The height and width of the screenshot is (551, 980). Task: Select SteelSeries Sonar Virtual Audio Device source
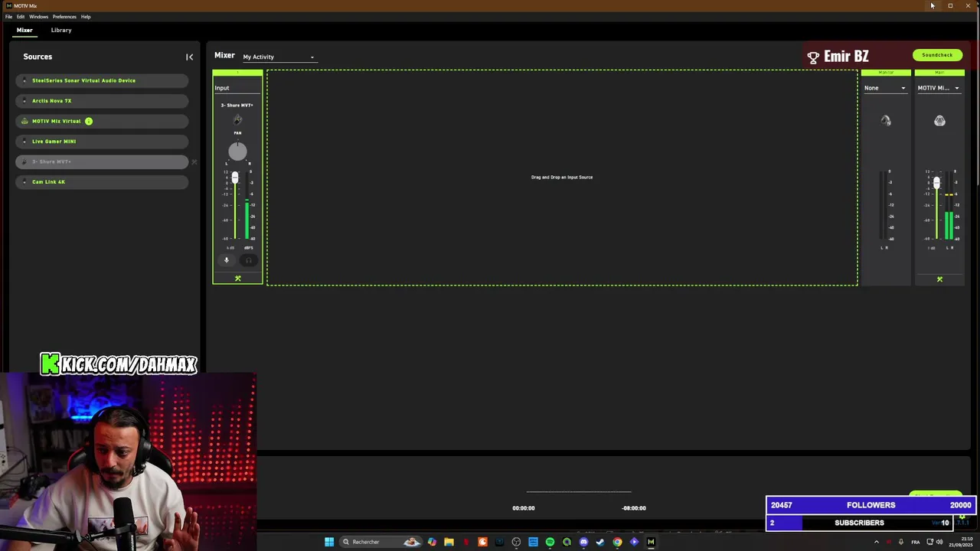102,80
